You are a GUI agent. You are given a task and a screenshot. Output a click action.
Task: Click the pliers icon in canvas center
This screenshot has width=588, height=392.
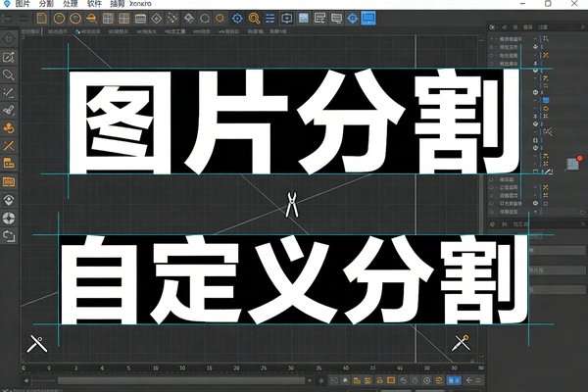291,205
